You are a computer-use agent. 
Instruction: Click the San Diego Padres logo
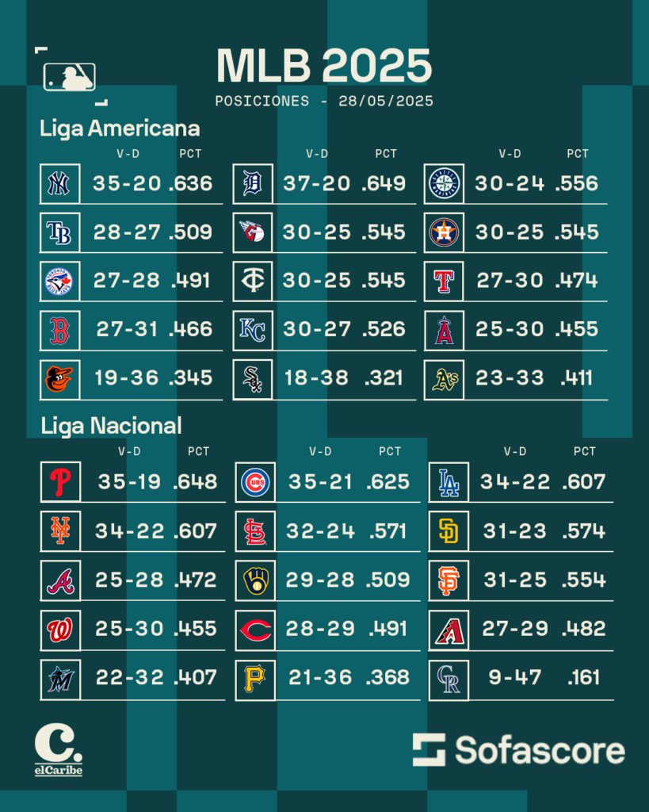[x=449, y=531]
